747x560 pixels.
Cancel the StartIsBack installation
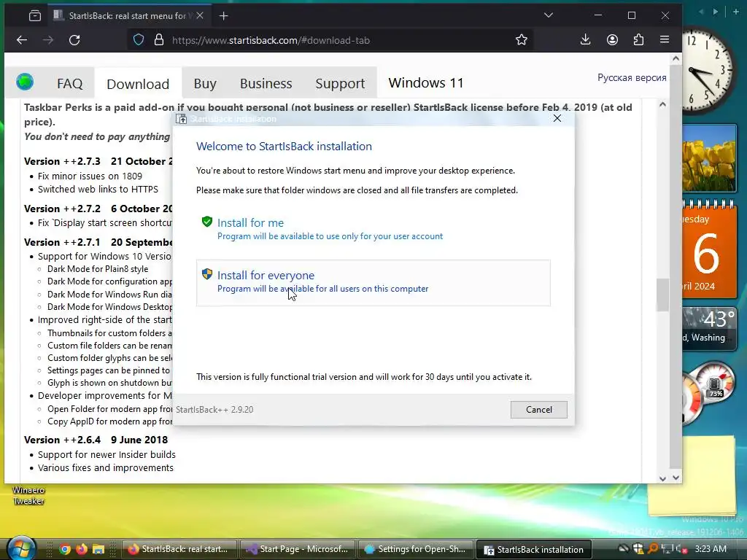coord(538,410)
